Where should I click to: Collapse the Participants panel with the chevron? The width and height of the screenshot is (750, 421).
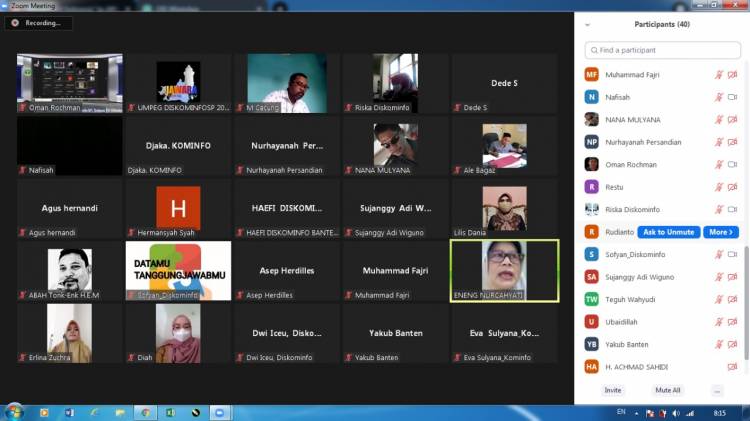[x=587, y=24]
